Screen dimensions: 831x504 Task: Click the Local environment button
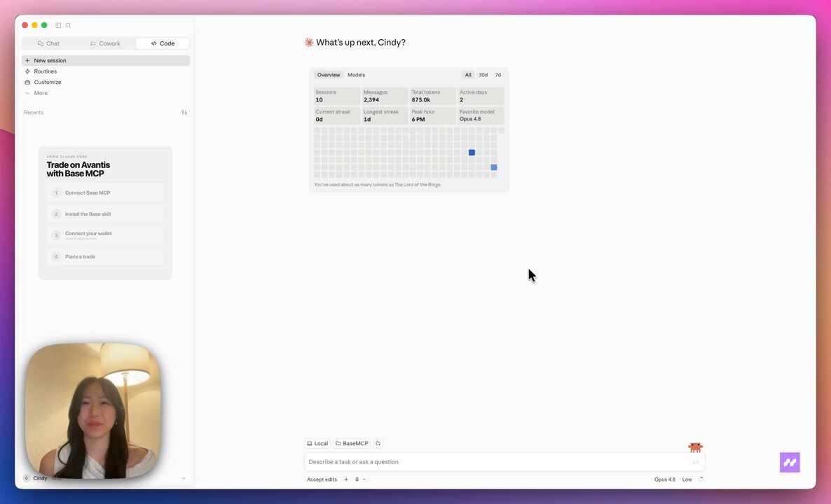[x=317, y=444]
